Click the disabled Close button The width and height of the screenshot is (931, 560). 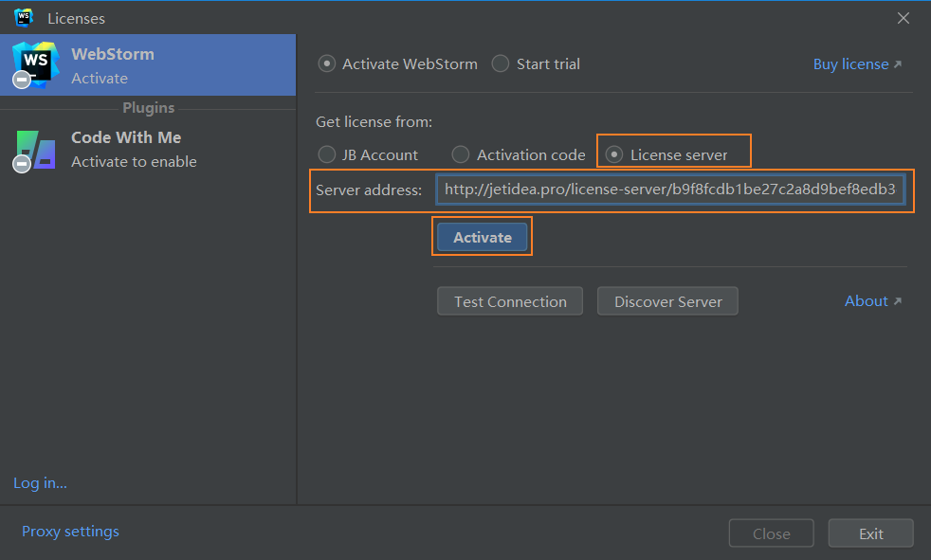tap(772, 533)
